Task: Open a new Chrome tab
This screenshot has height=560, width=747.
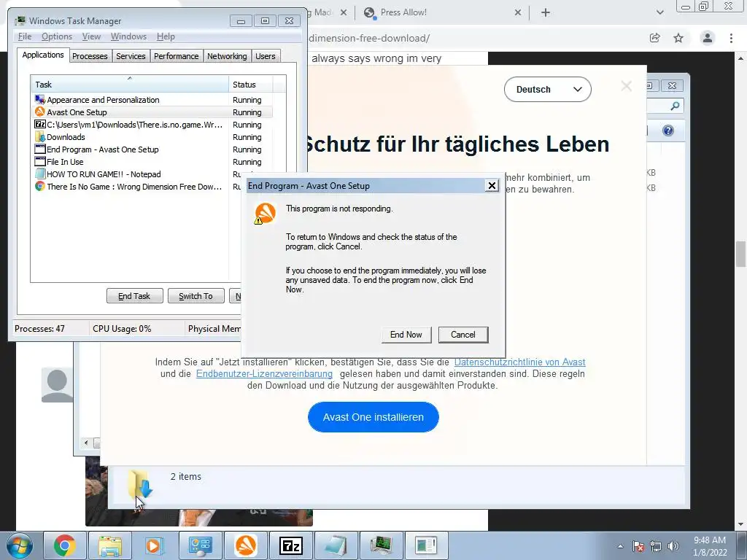Action: pyautogui.click(x=546, y=13)
